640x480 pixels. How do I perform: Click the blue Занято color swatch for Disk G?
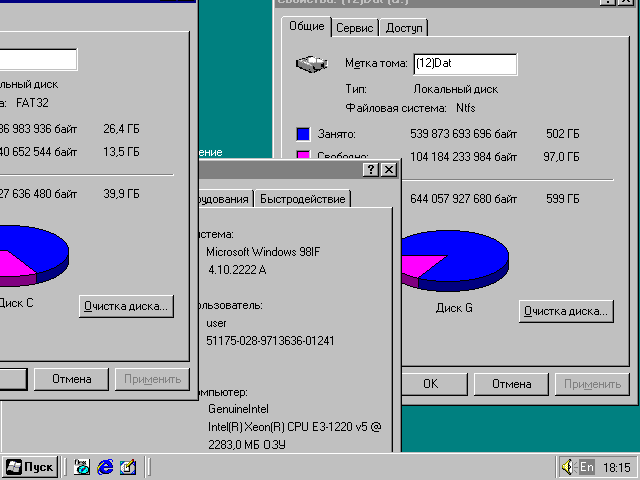click(303, 134)
